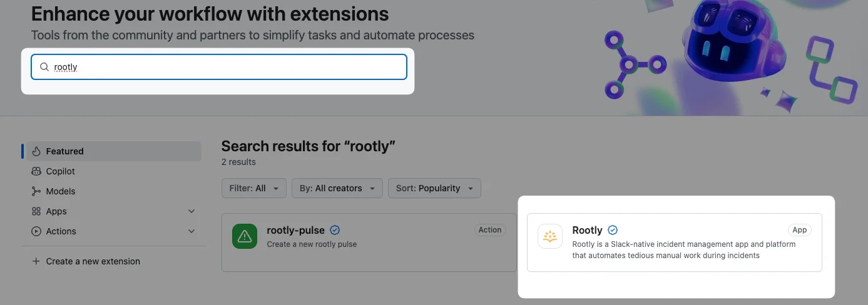The width and height of the screenshot is (868, 305).
Task: Expand the Apps sidebar section chevron
Action: 191,211
